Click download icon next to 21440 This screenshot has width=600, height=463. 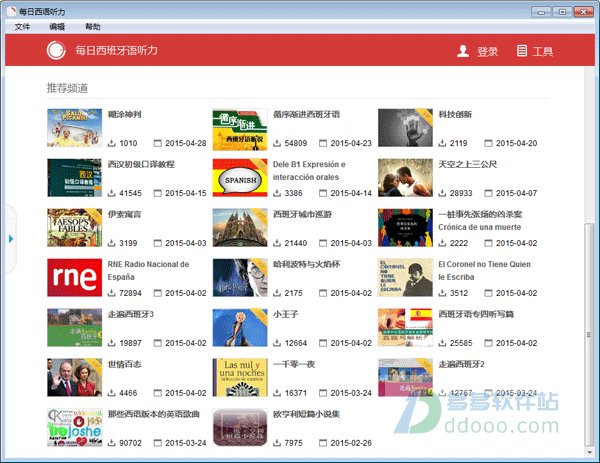point(277,243)
